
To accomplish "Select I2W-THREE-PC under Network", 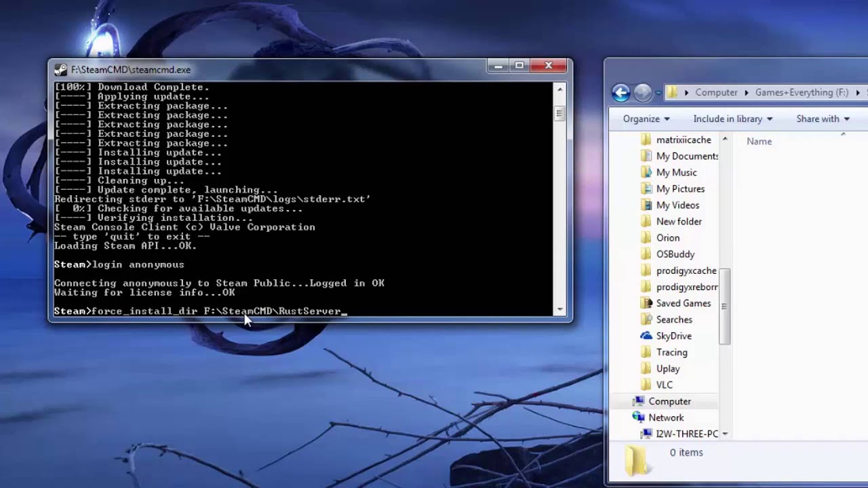I will (x=687, y=434).
